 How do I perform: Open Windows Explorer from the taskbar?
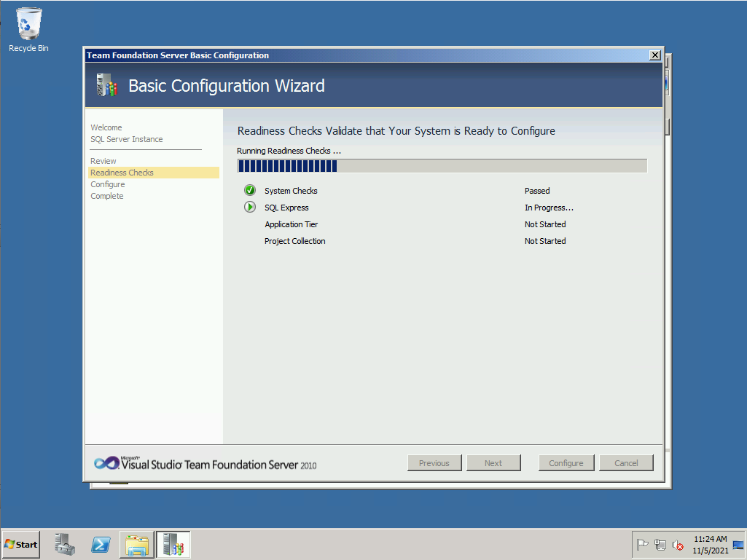click(137, 545)
